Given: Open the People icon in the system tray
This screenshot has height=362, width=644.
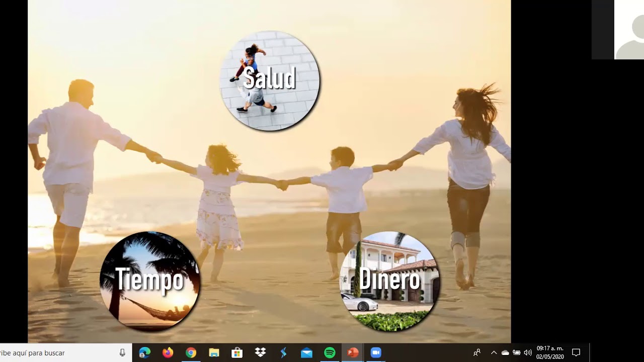Looking at the screenshot, I should pyautogui.click(x=477, y=353).
